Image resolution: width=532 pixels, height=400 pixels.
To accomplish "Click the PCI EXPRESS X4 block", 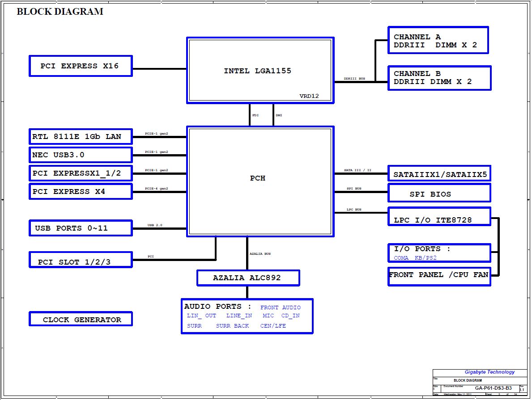I will 81,191.
